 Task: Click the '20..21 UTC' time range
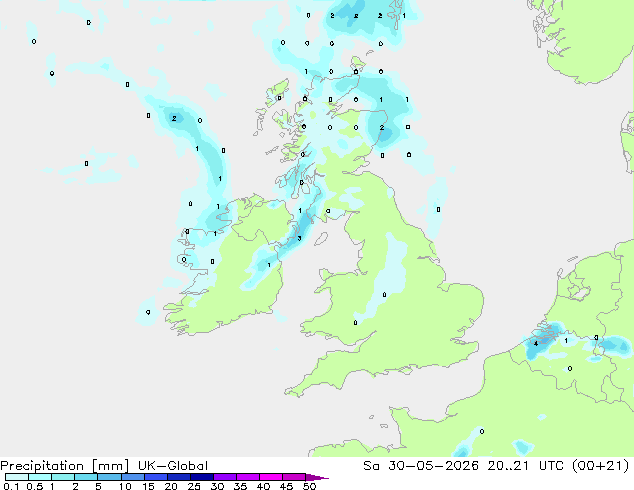coord(528,466)
